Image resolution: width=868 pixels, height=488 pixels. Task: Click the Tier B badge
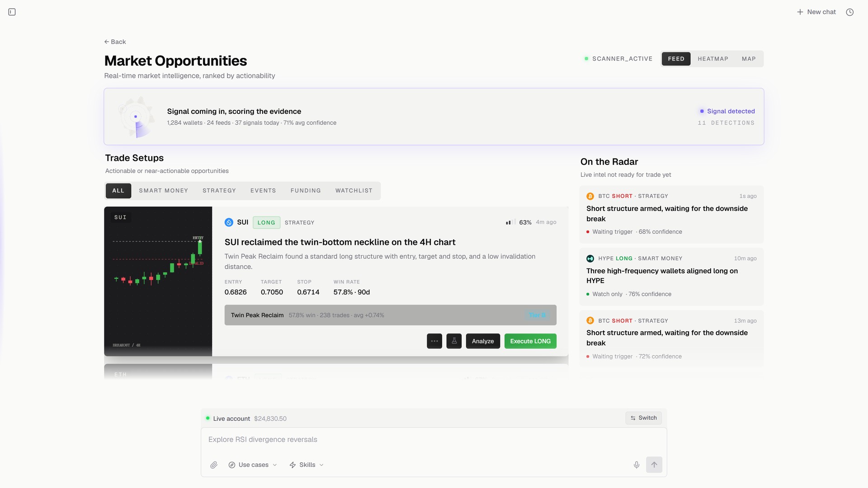point(538,315)
